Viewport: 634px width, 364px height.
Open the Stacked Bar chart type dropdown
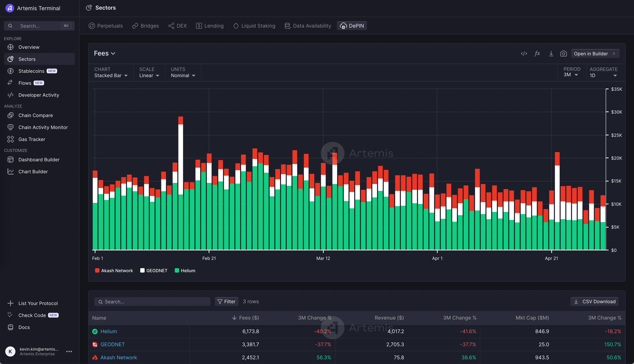(x=111, y=75)
